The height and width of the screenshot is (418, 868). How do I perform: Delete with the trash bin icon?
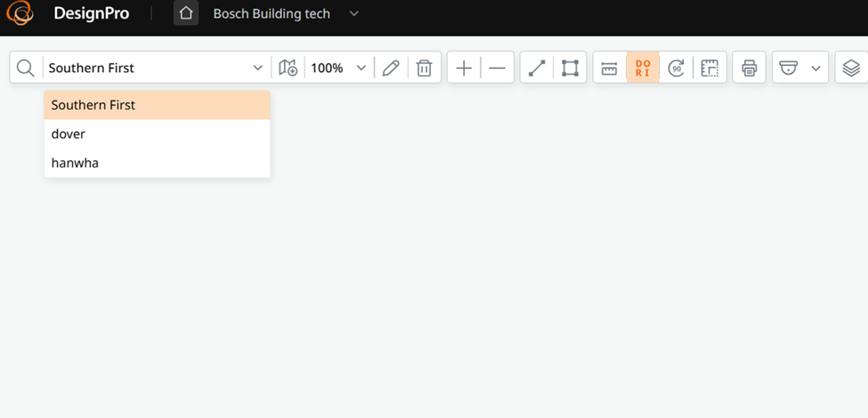pyautogui.click(x=424, y=69)
